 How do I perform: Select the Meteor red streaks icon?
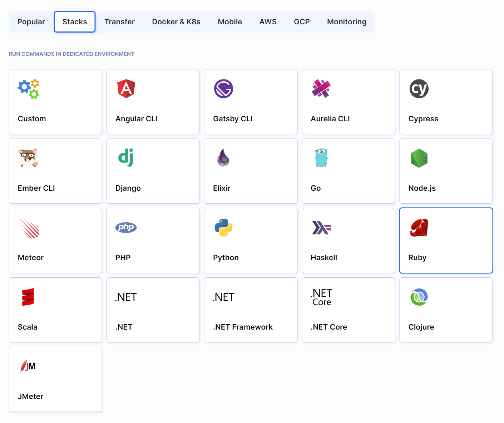coord(29,228)
